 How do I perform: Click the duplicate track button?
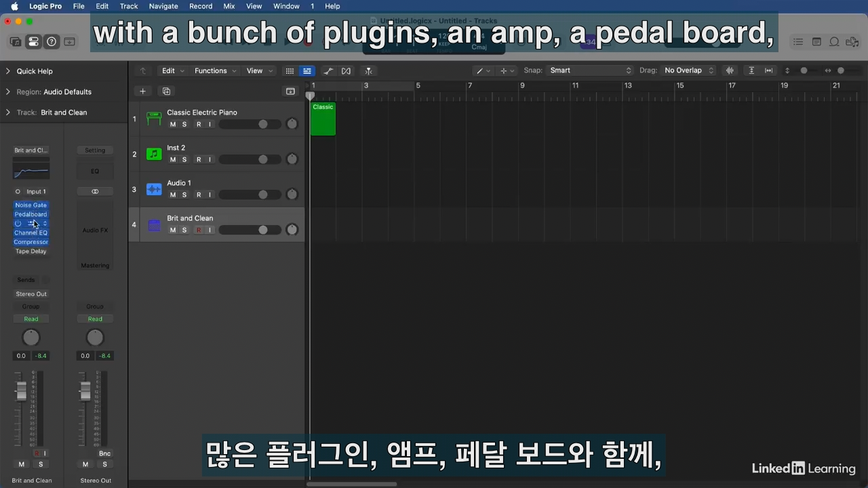166,91
